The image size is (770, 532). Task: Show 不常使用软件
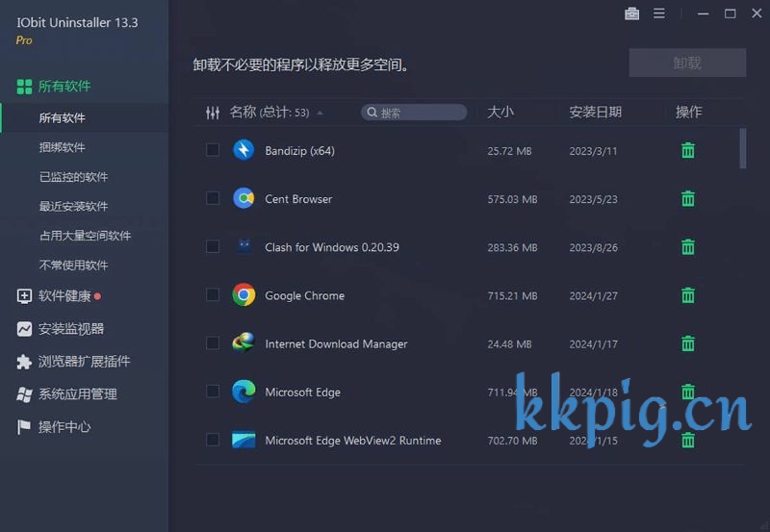(74, 265)
